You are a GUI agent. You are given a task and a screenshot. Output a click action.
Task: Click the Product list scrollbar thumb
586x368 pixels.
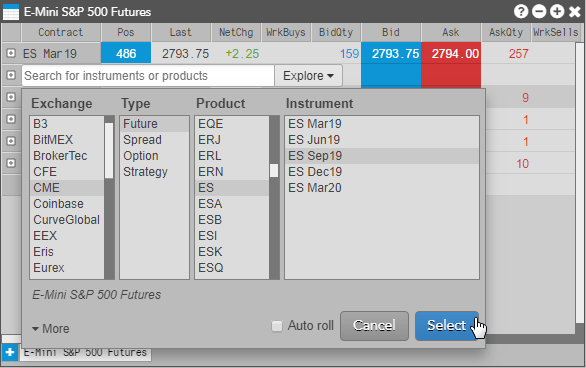[274, 171]
